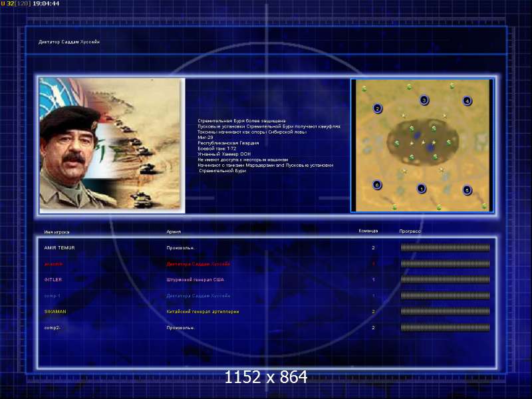Click comp2-'s 'Произвольн.' army entry
The image size is (532, 399).
(180, 327)
